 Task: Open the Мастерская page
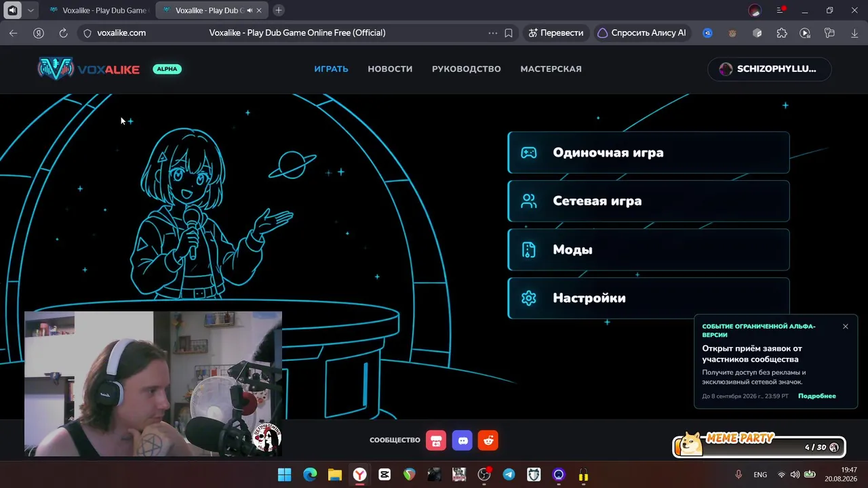pyautogui.click(x=551, y=68)
